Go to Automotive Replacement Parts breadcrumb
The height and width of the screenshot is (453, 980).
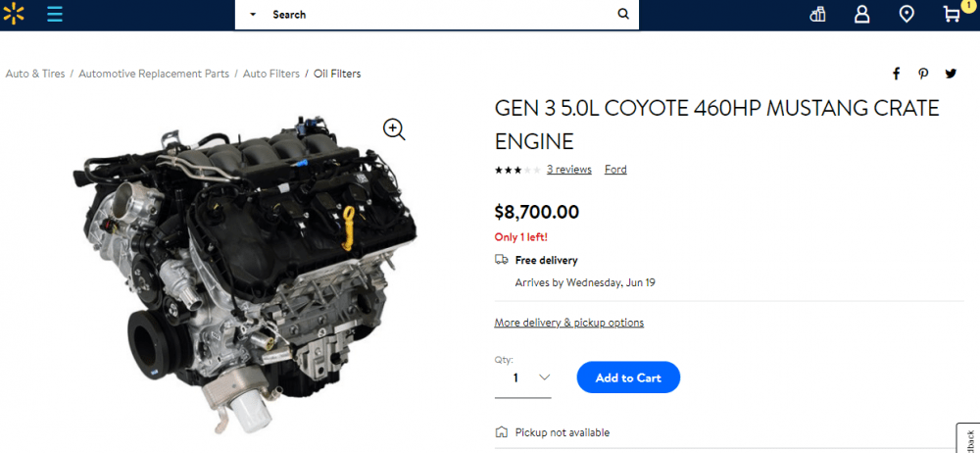(154, 74)
